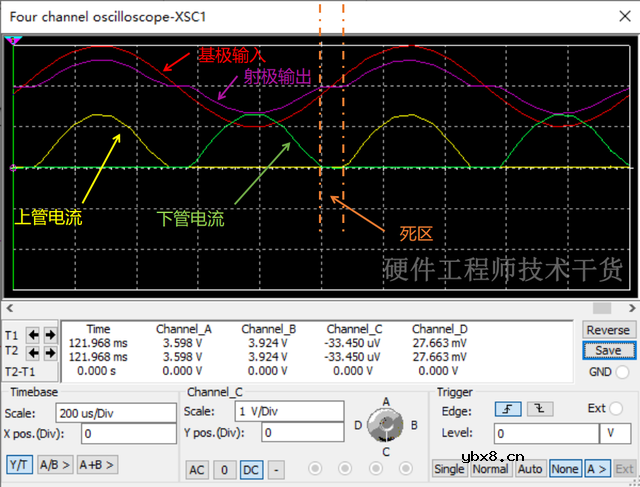The height and width of the screenshot is (487, 640).
Task: Click the Reverse button
Action: coord(607,330)
